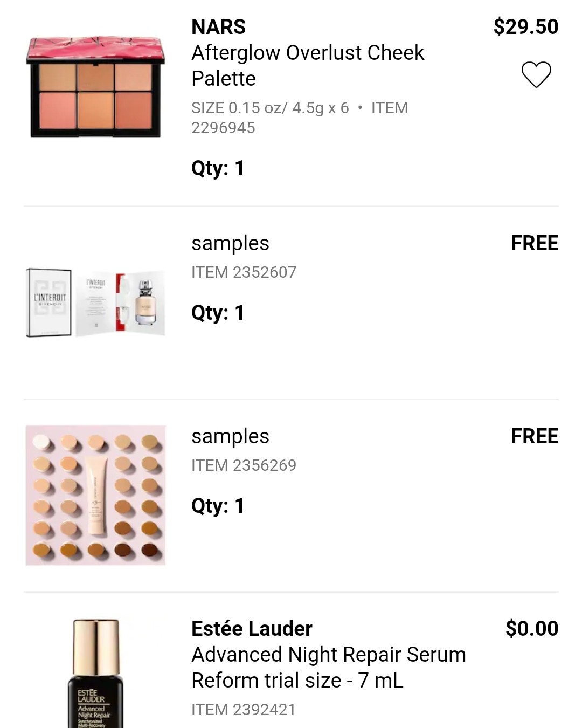Open the Estée Lauder serum bottle image

(x=95, y=673)
